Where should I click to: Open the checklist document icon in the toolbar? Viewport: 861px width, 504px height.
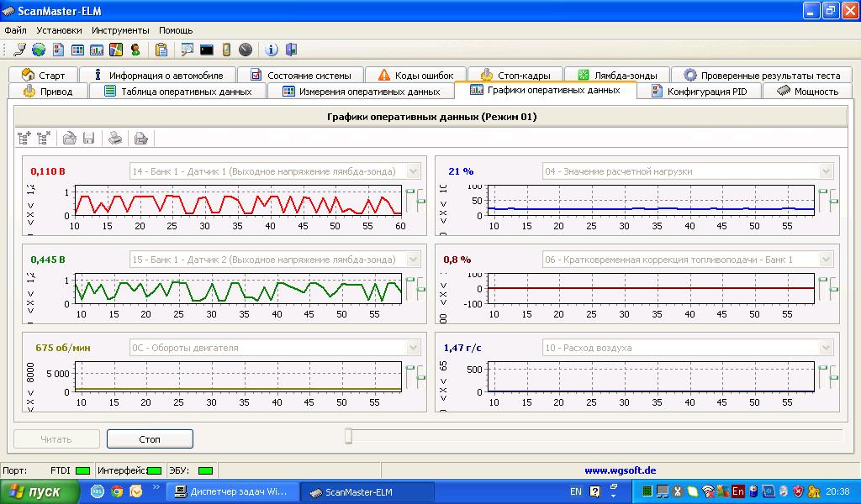(x=58, y=50)
